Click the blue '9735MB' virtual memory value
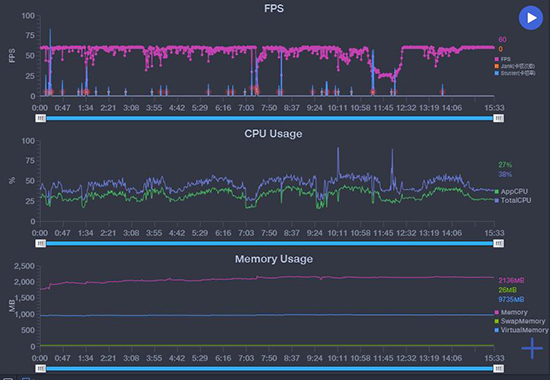Image resolution: width=550 pixels, height=380 pixels. click(x=511, y=299)
